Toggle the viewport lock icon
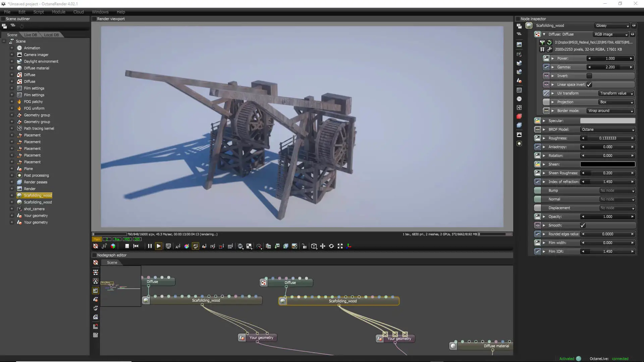This screenshot has height=362, width=644. [x=304, y=246]
